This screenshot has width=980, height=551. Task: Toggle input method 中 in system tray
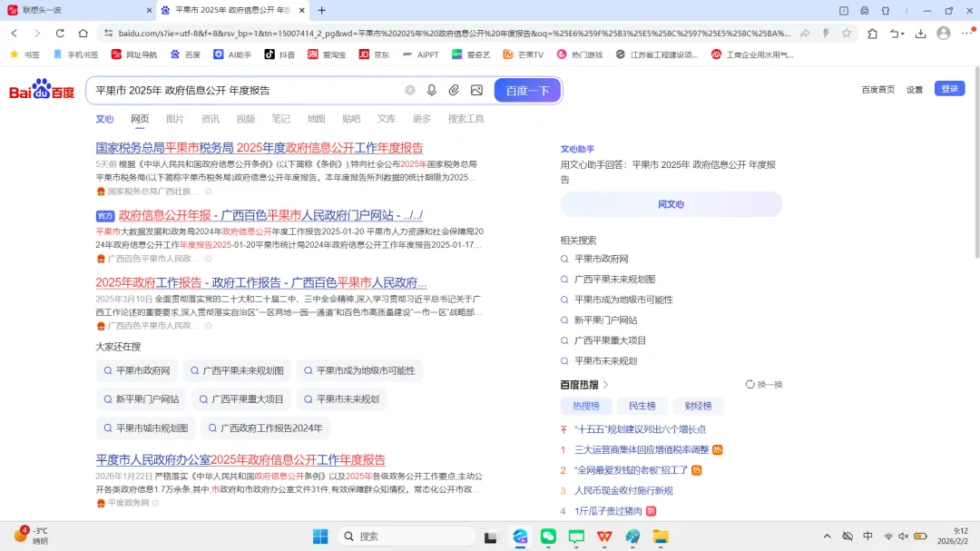click(867, 536)
